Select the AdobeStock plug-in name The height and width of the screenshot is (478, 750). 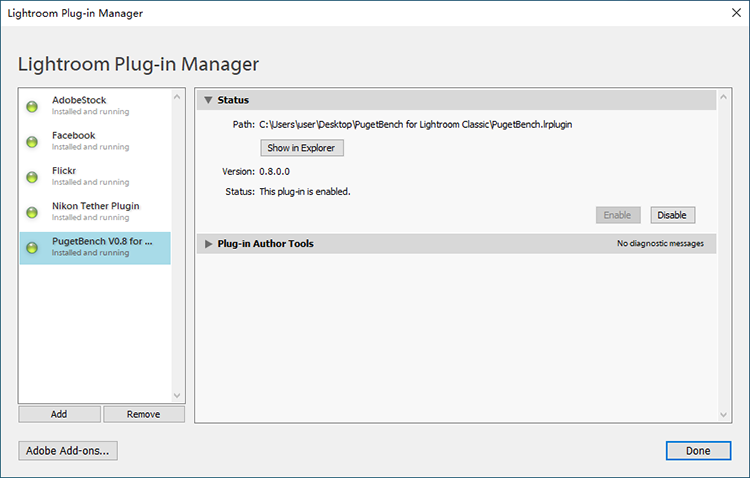[79, 100]
